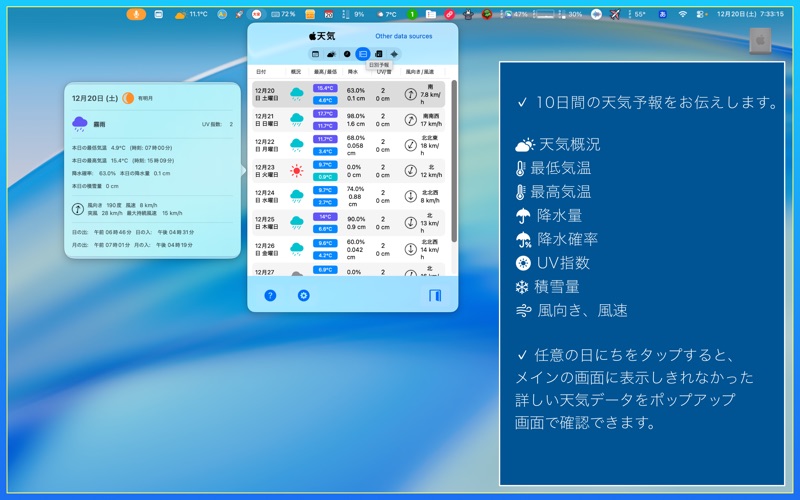Viewport: 800px width, 500px height.
Task: Click the orange moon phase icon in detail popup
Action: 128,98
